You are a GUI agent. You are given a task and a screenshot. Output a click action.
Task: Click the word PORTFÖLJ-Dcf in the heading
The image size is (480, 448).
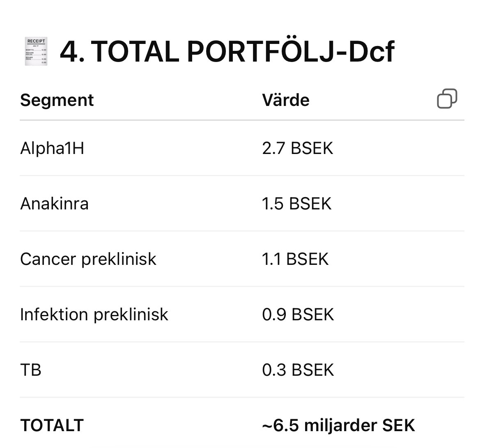click(290, 52)
